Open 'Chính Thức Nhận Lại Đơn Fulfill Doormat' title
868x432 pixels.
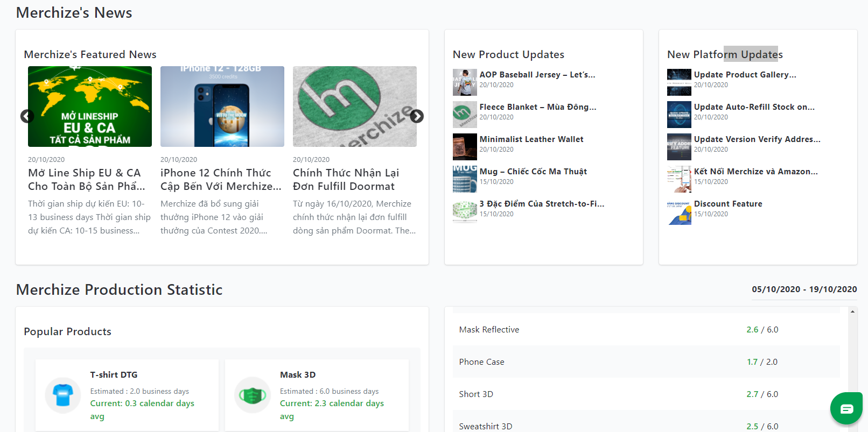[x=346, y=180]
